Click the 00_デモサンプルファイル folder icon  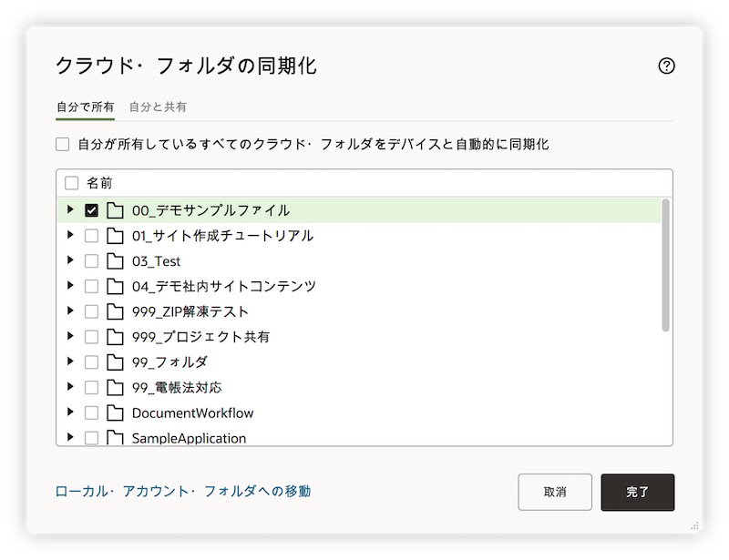click(x=115, y=210)
